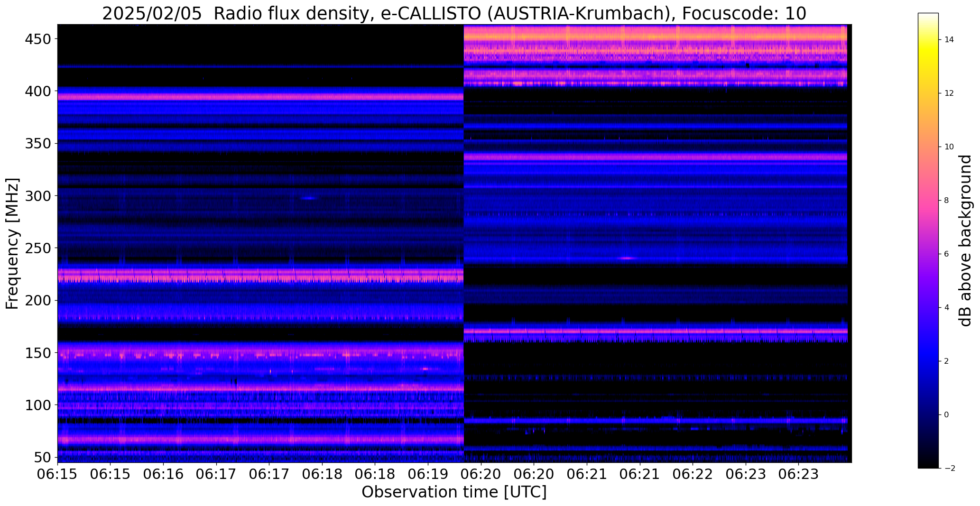Click the colorbar tick label 0
The width and height of the screenshot is (980, 506).
click(x=947, y=415)
